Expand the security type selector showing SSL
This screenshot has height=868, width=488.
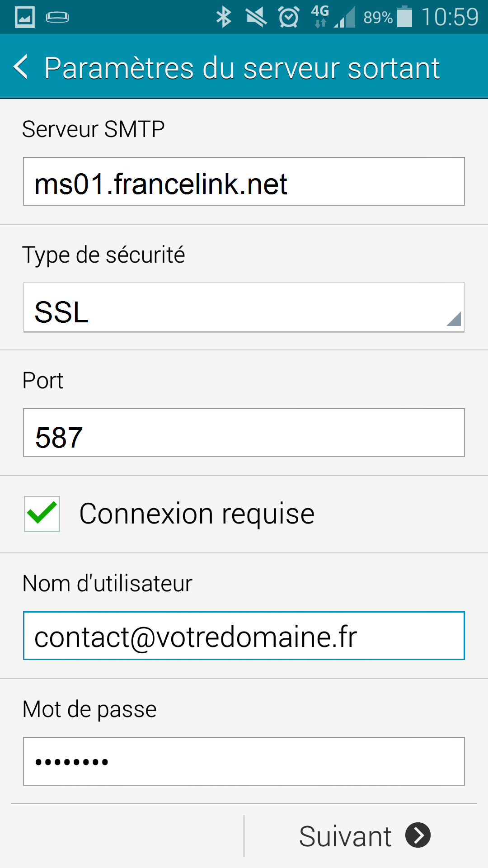(x=243, y=307)
